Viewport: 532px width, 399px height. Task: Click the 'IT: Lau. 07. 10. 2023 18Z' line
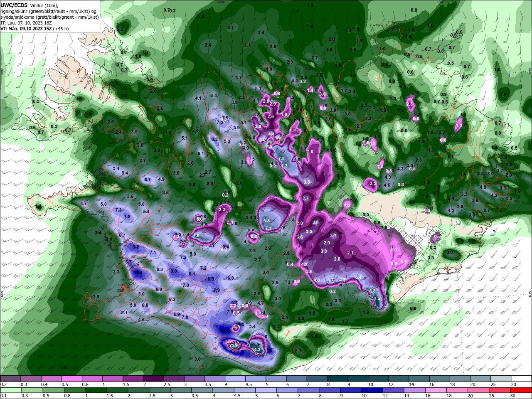(x=25, y=23)
